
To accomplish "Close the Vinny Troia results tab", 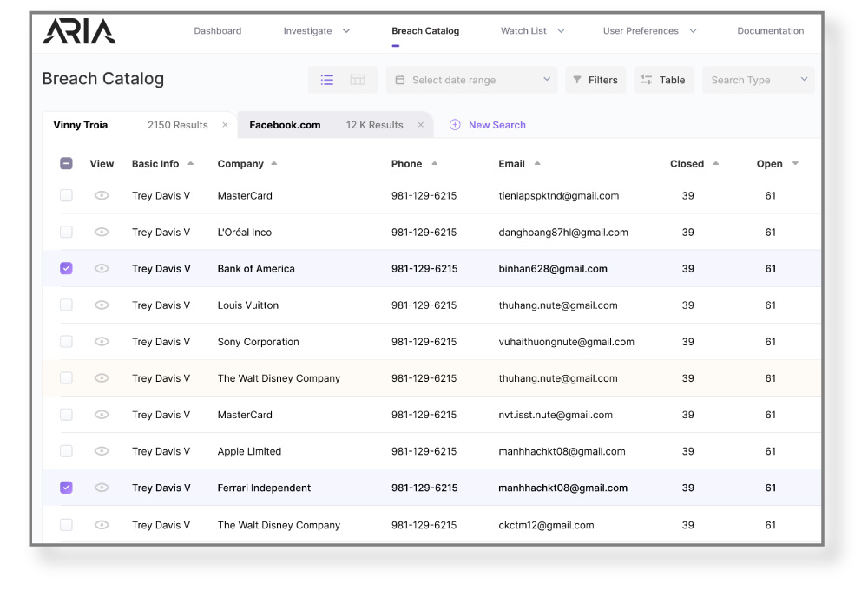I will point(225,125).
